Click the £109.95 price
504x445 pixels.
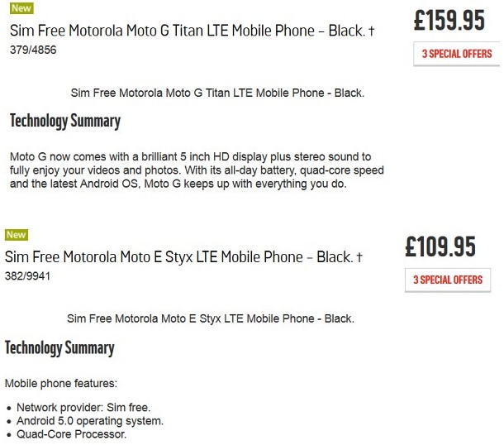pos(440,246)
